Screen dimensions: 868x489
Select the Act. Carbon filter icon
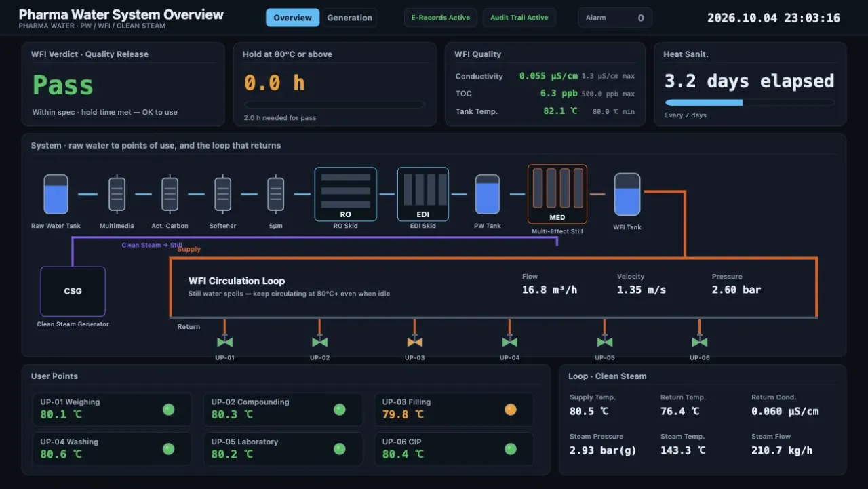click(x=170, y=194)
